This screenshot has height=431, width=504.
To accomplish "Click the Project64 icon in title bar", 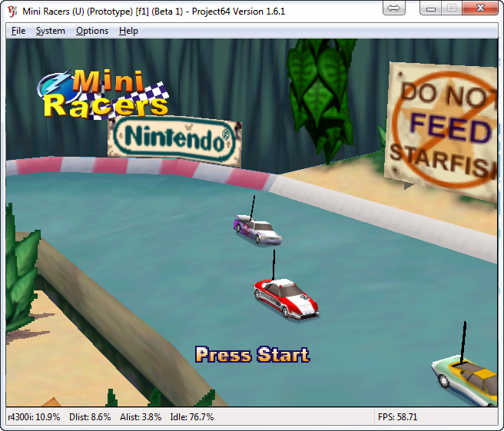I will click(x=12, y=12).
